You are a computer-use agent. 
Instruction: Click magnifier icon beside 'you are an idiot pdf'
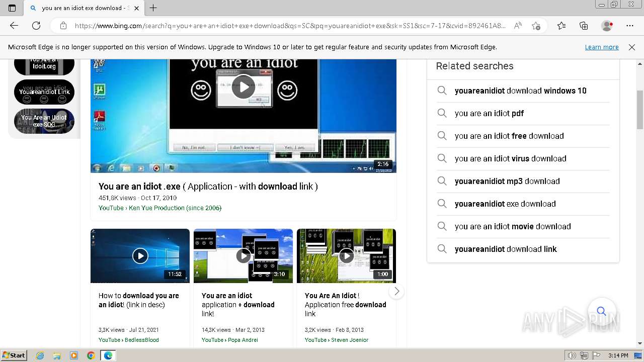coord(442,113)
